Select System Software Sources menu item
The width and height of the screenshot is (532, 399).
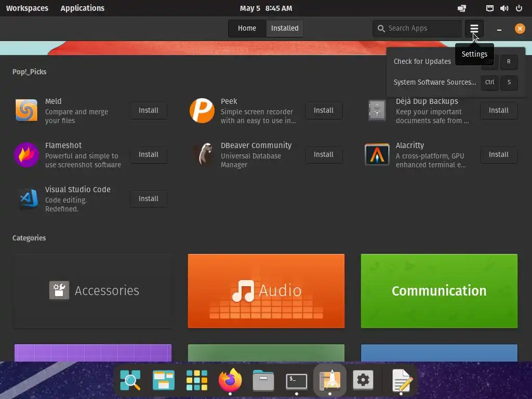click(456, 82)
